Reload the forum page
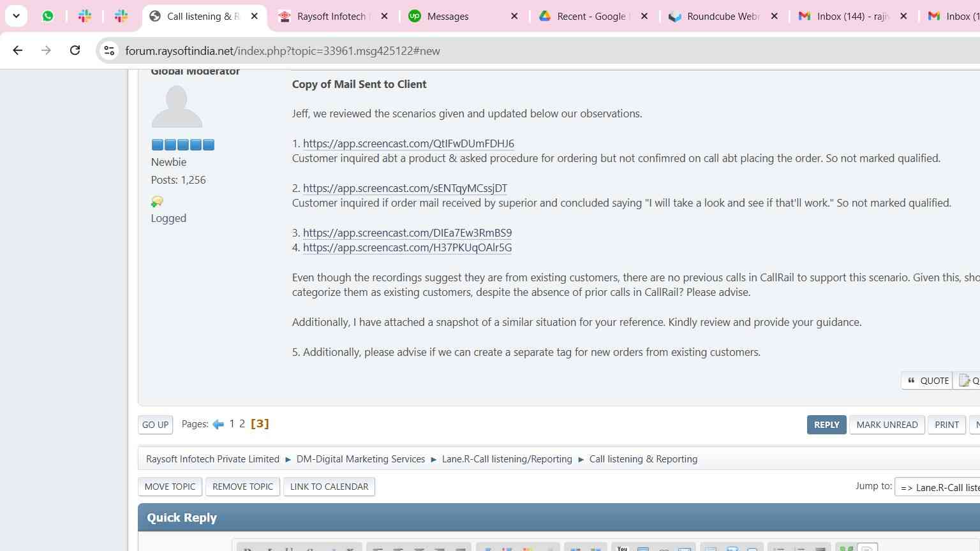This screenshot has height=551, width=980. click(x=75, y=50)
